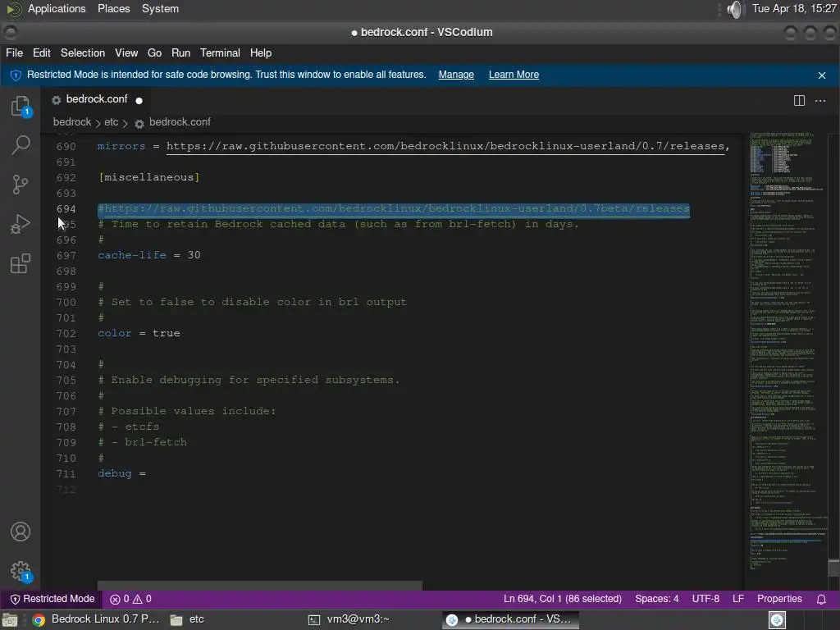Click the 'debug =' line

tap(121, 473)
